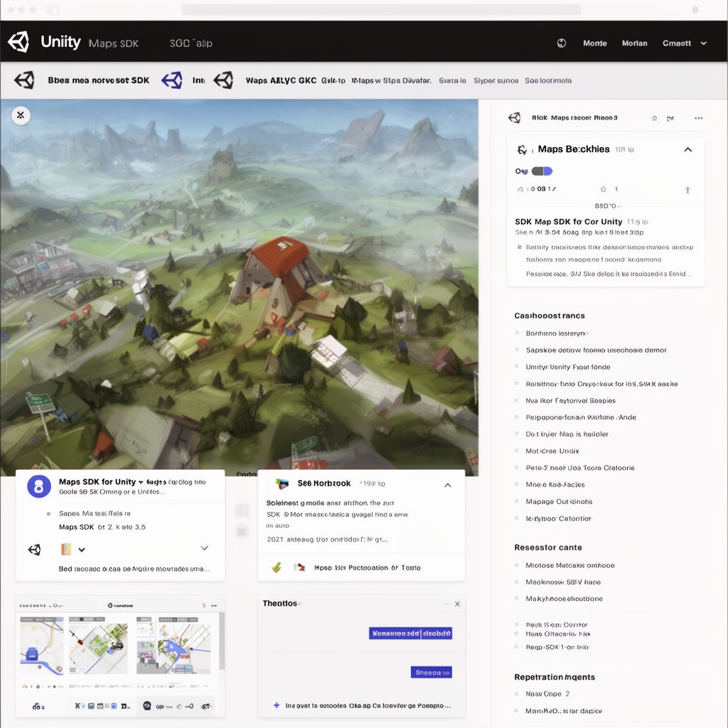Select the fourth map thumbnail with blue area

tap(184, 646)
